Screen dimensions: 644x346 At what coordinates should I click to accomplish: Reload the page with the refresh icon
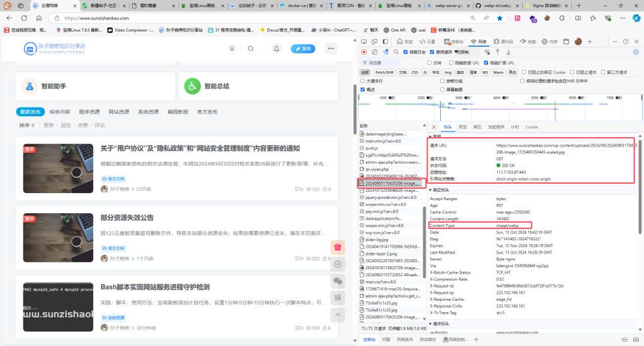tap(25, 18)
